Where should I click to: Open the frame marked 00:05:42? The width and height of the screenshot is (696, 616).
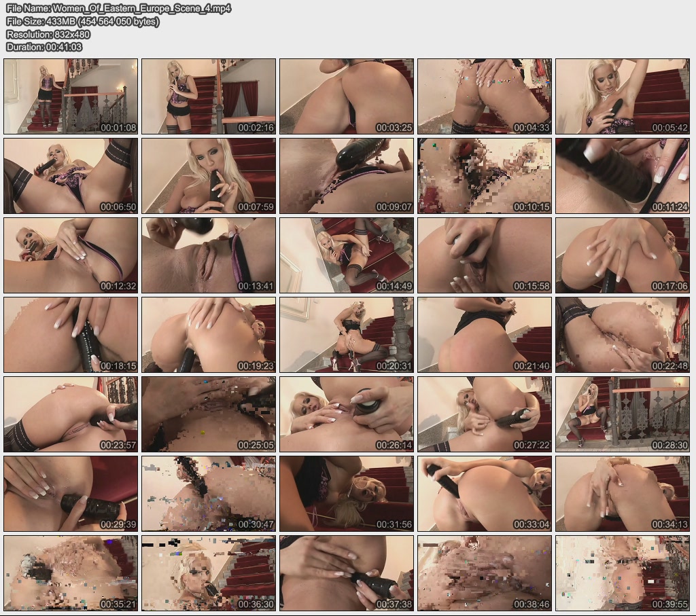623,96
